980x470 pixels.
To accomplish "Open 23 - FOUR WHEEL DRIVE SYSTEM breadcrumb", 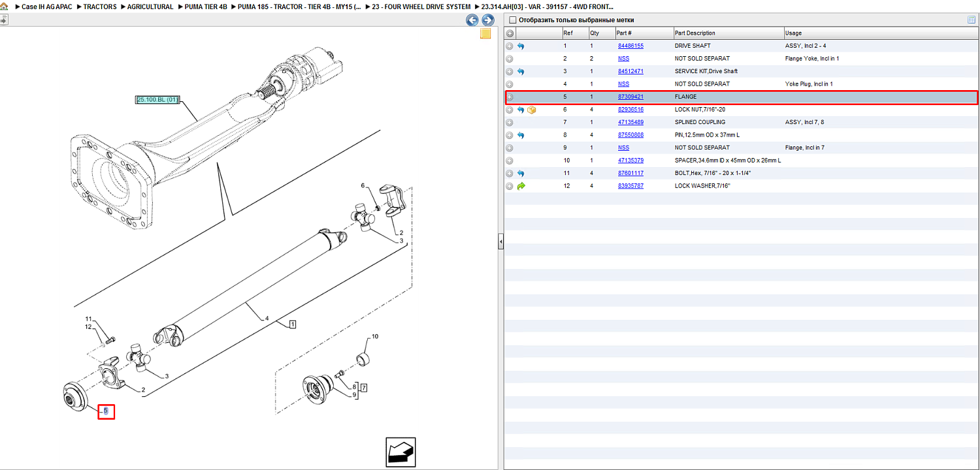I will 421,7.
